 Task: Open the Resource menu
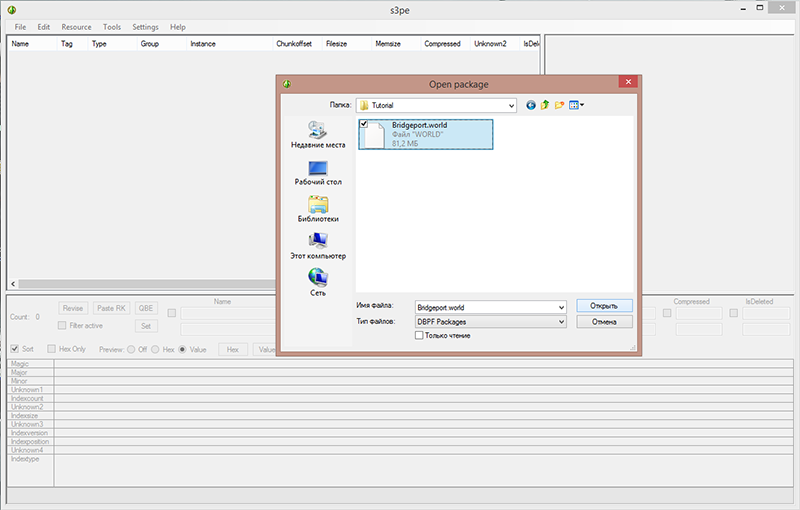pyautogui.click(x=76, y=27)
